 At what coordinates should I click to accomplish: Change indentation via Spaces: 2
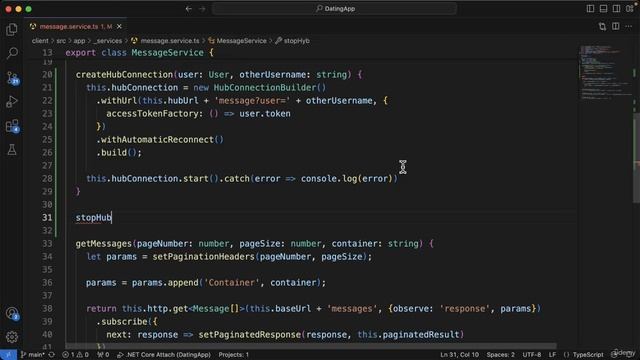coord(500,355)
